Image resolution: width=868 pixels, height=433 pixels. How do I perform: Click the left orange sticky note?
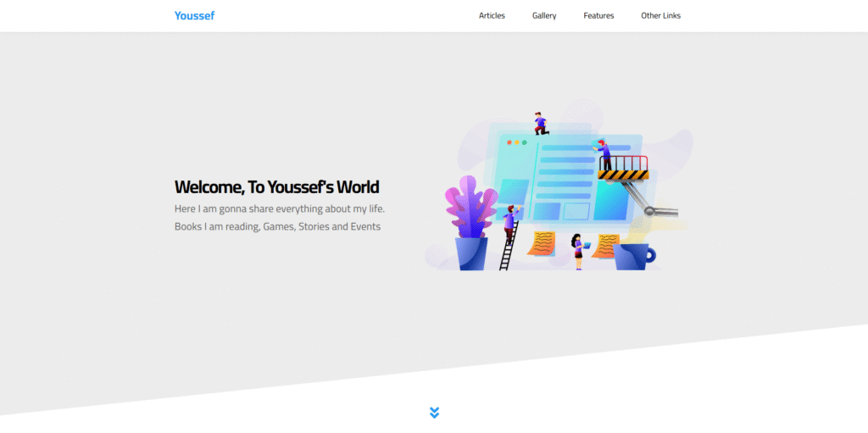pos(541,243)
